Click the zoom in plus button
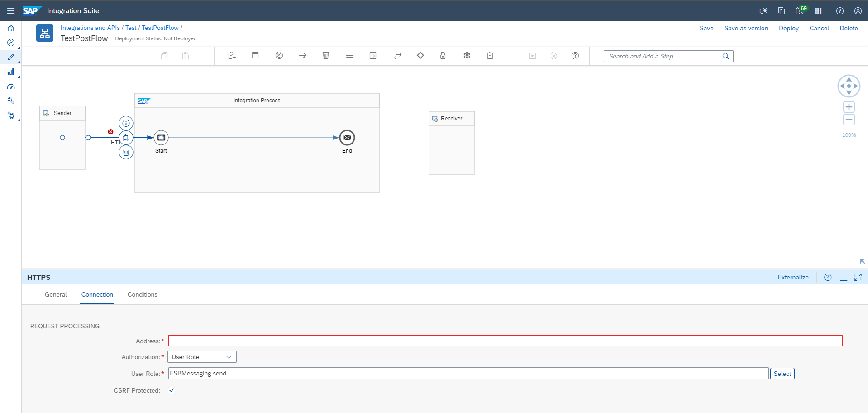The image size is (868, 413). [x=849, y=107]
